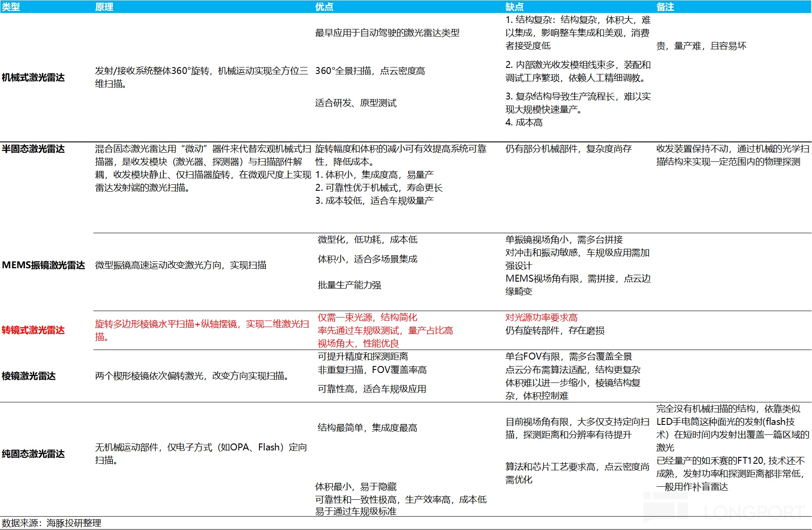
Task: Select the 棱镜激光雷达 row label
Action: (x=29, y=376)
